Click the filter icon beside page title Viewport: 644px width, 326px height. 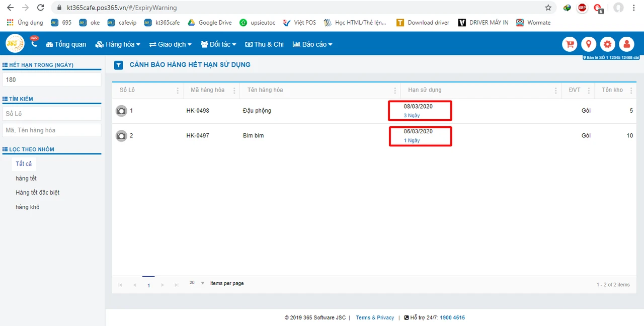click(119, 65)
